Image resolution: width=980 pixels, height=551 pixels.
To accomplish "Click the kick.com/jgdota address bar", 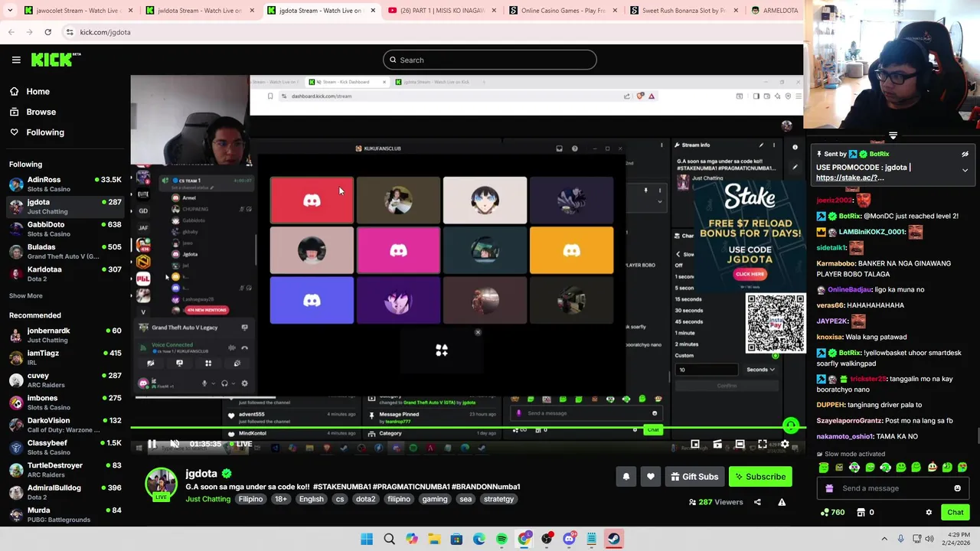I will [429, 32].
